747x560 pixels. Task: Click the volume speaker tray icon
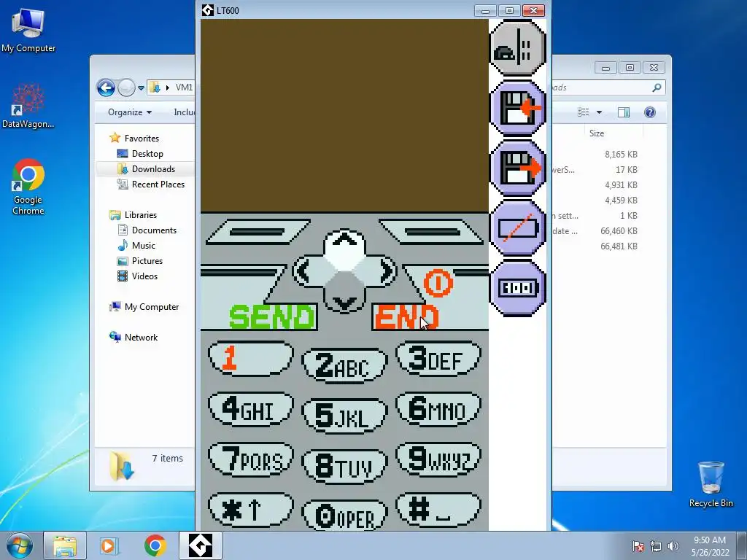click(x=673, y=546)
